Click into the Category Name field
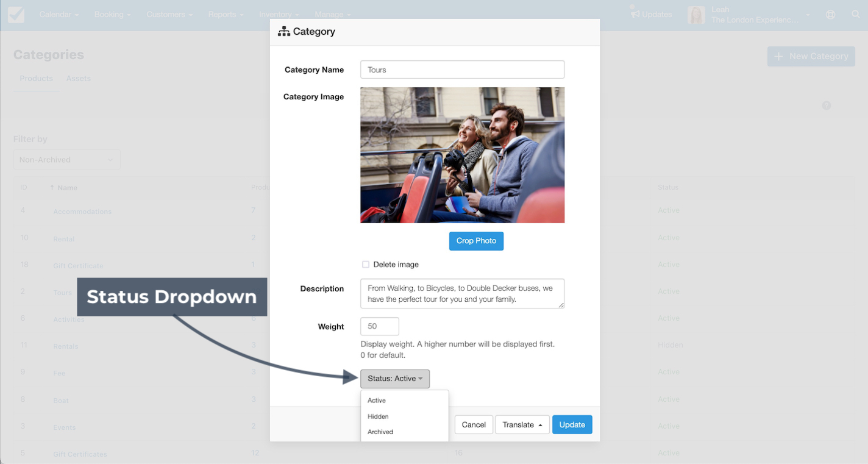Screen dimensions: 868x464 point(462,70)
